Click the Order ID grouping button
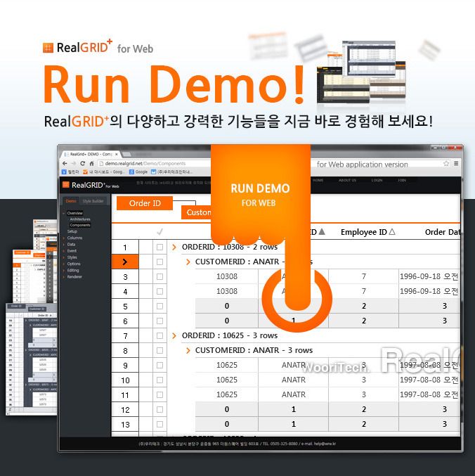This screenshot has width=475, height=476. [145, 203]
